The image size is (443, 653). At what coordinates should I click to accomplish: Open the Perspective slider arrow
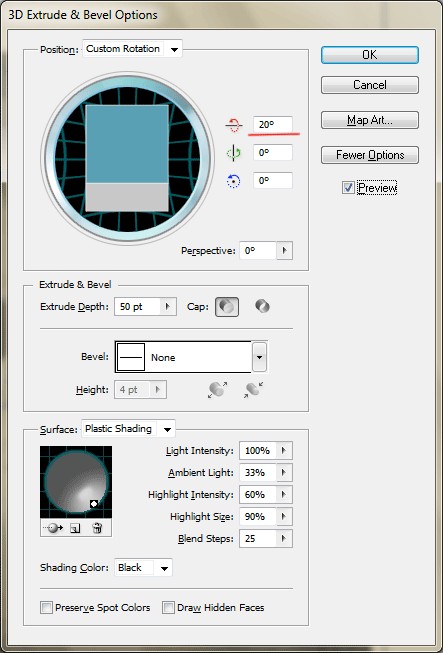tap(285, 251)
